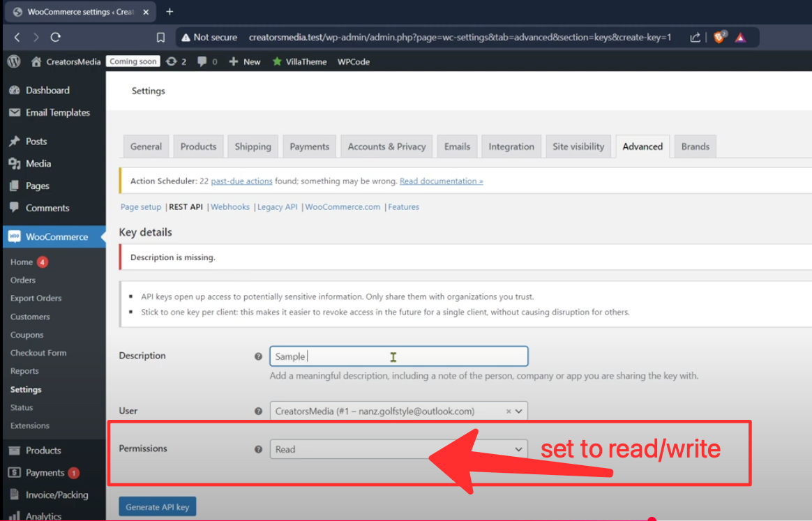Viewport: 812px width, 521px height.
Task: Click the Coming soon badge
Action: click(x=133, y=61)
